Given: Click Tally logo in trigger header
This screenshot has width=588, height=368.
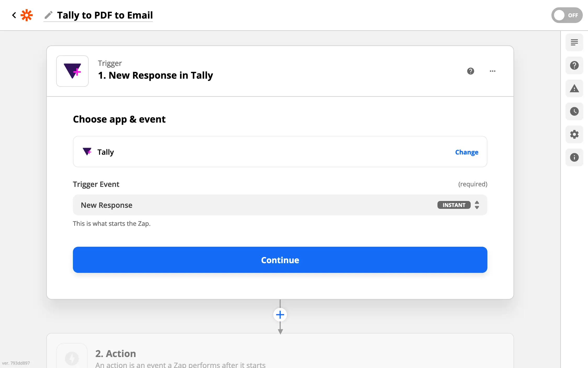Looking at the screenshot, I should (x=72, y=71).
